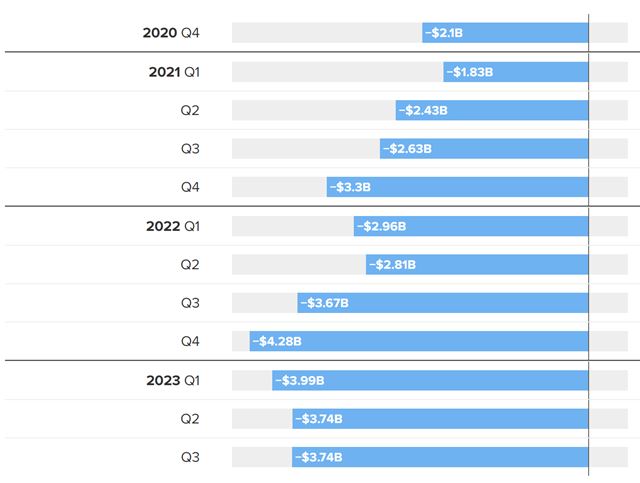Click the longest bar labeled −$4.28B
This screenshot has height=483, width=640.
pos(419,341)
